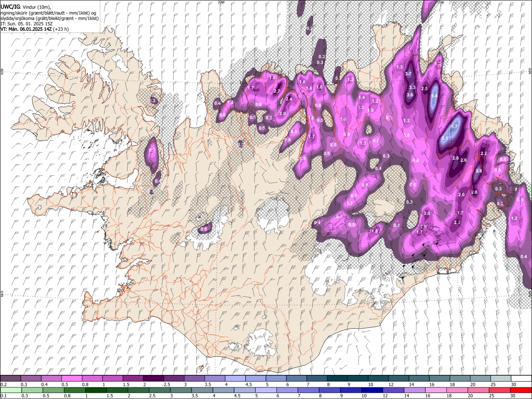
Task: Pick the dark teal 8 swatch, upper legend
Action: [x=337, y=379]
